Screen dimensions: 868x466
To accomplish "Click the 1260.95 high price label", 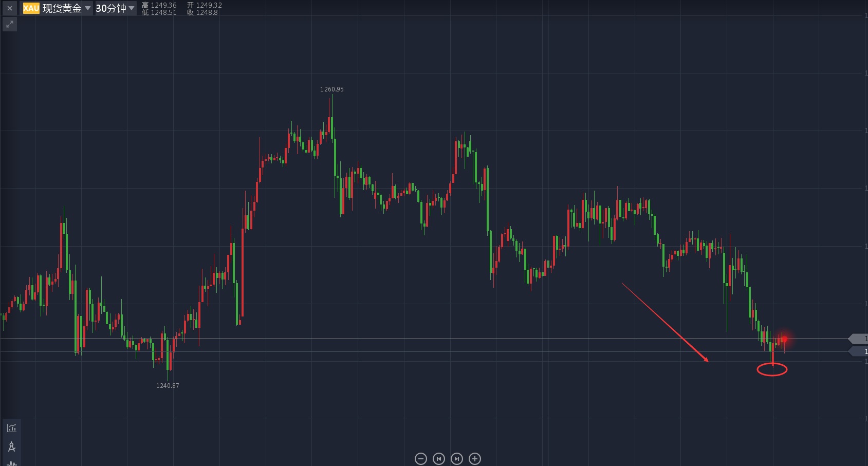I will (331, 89).
